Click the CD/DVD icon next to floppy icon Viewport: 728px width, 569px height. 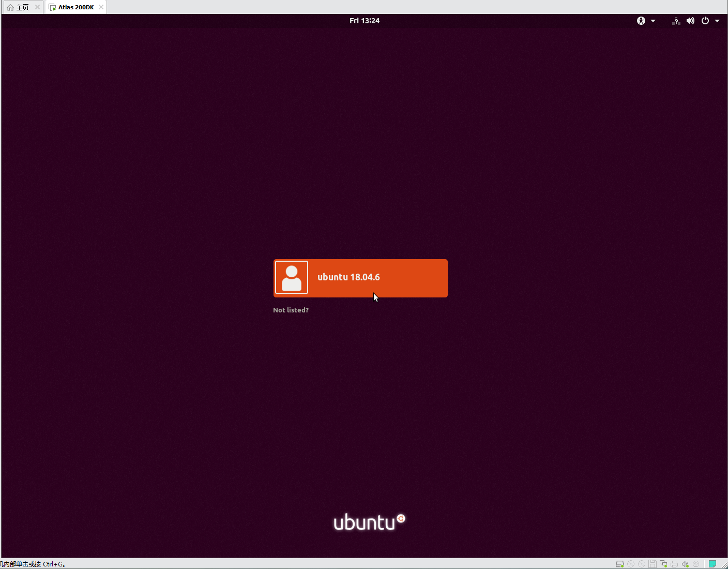pos(641,564)
